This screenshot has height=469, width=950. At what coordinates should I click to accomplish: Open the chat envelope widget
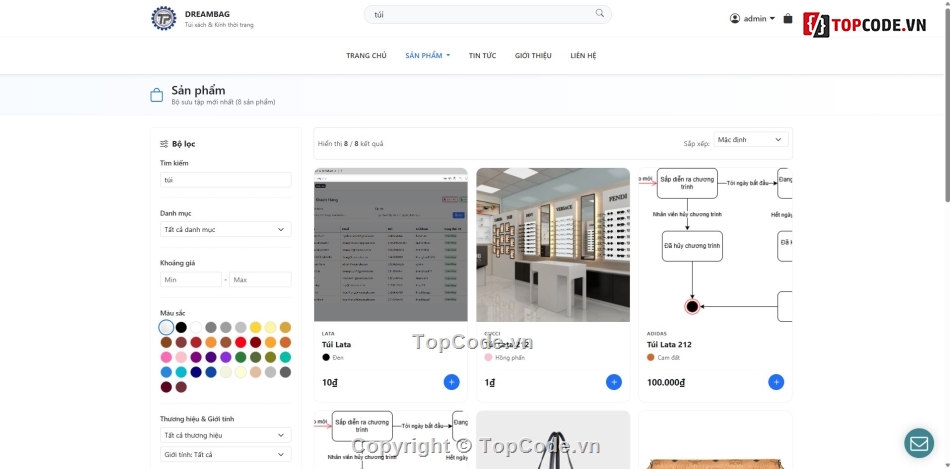pos(919,443)
